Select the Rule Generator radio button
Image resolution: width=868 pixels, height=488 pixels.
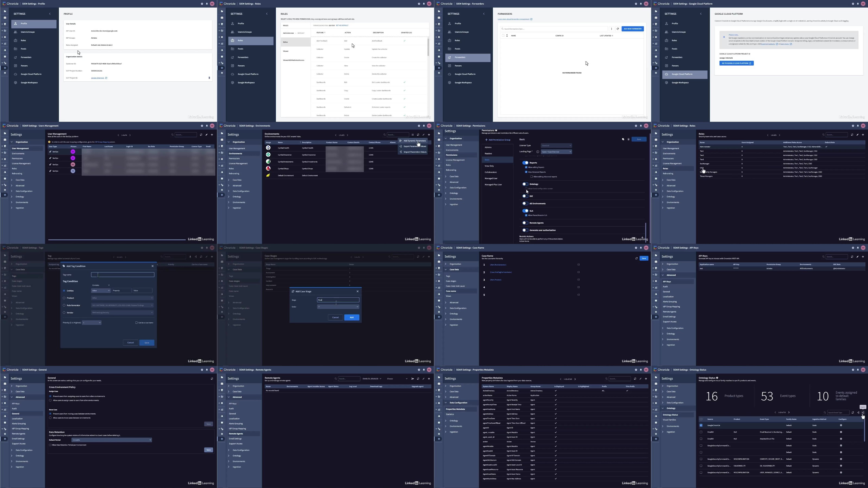(64, 306)
